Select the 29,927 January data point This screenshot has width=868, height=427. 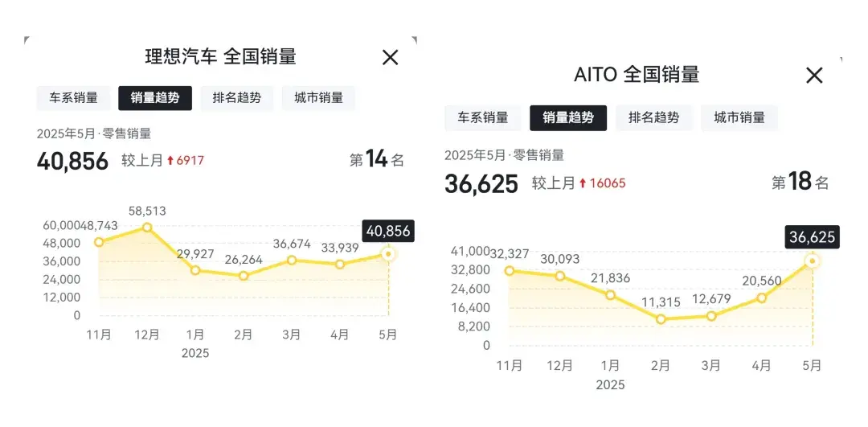click(x=195, y=270)
